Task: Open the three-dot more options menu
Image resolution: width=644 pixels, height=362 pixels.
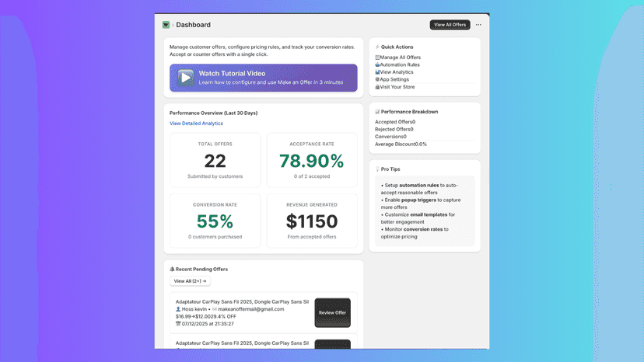Action: [x=478, y=25]
